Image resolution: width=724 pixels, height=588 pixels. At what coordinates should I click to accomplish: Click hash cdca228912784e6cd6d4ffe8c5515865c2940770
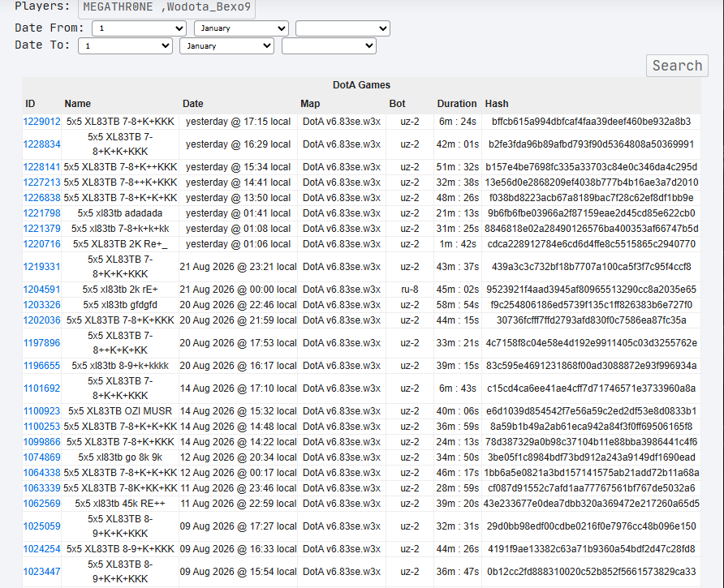[591, 243]
